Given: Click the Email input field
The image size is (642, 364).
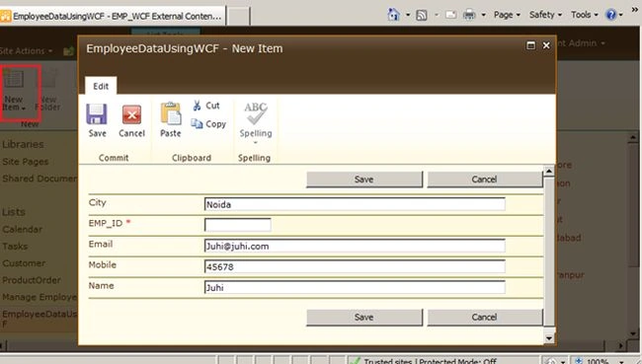Looking at the screenshot, I should (x=355, y=246).
